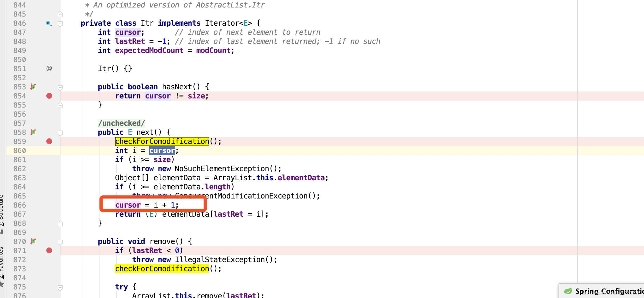Click the class gutter icon at line 846

[x=49, y=23]
